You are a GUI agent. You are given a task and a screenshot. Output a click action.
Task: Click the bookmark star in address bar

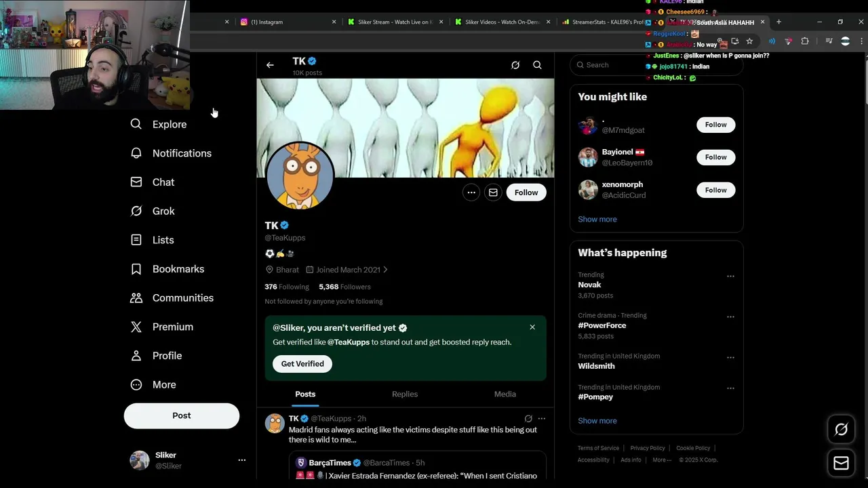tap(749, 41)
